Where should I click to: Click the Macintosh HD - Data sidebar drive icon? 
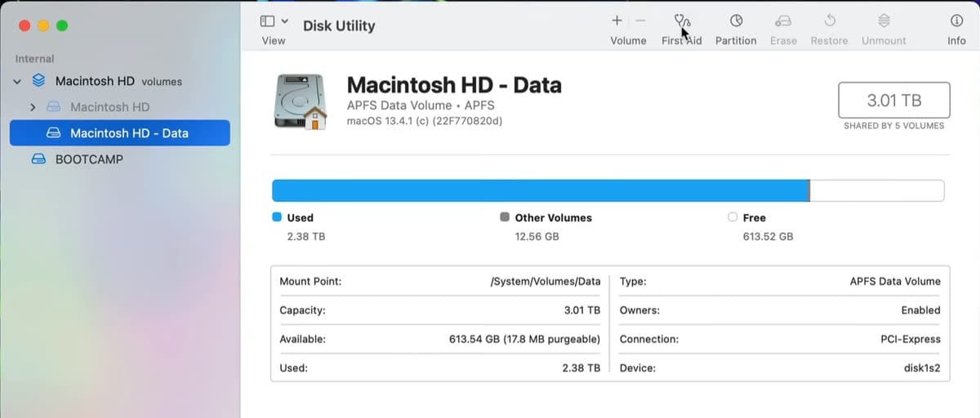point(54,133)
